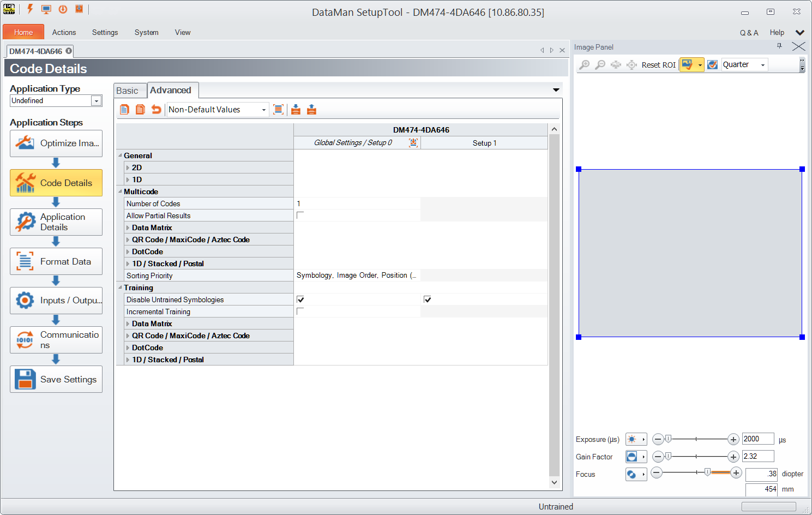Click the zoom out magnifier icon
This screenshot has width=812, height=515.
(x=600, y=65)
